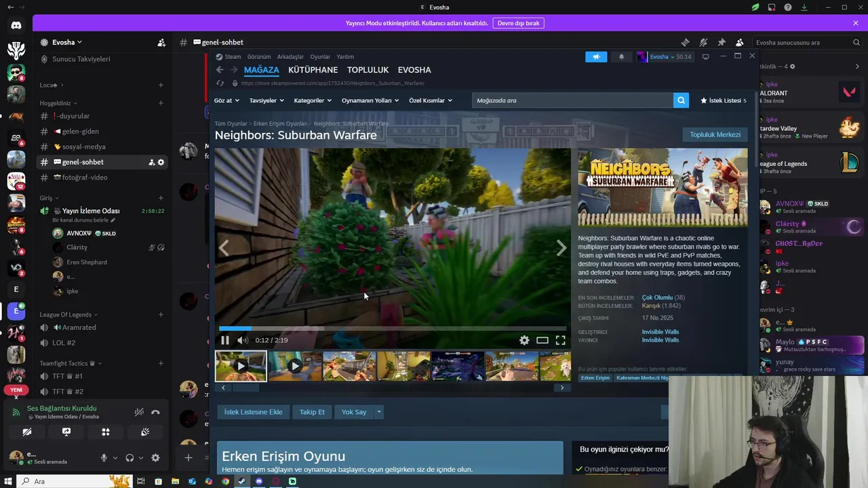Select the third screenshot thumbnail
The width and height of the screenshot is (868, 488).
tap(349, 366)
